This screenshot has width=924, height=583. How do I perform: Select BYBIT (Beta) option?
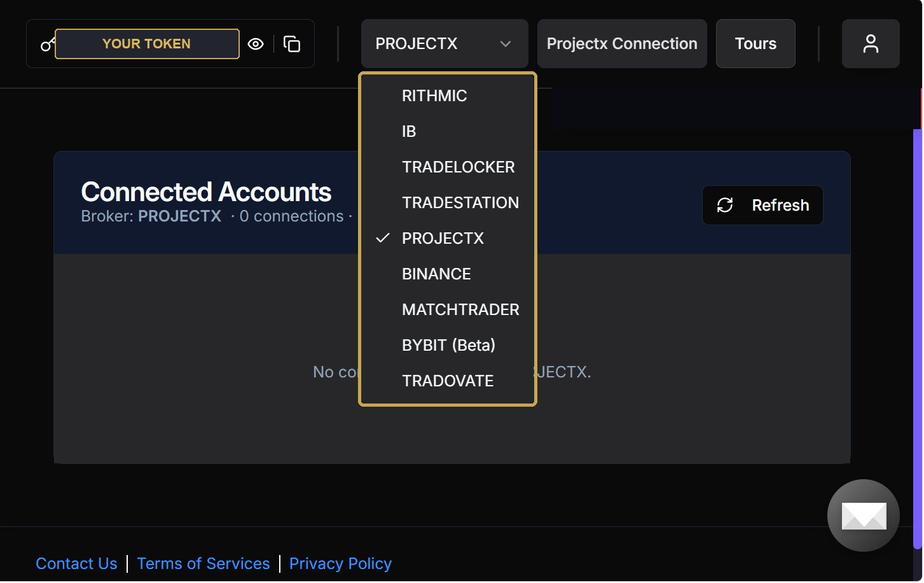coord(448,345)
